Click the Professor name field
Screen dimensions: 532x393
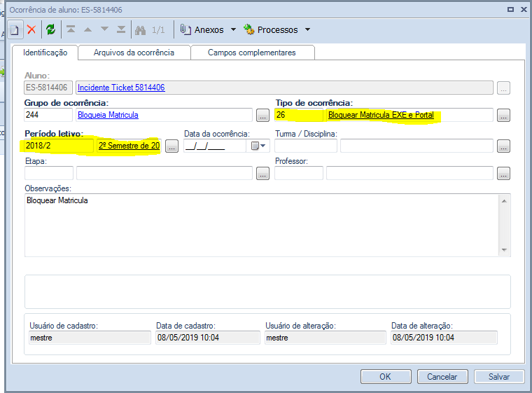click(x=409, y=173)
